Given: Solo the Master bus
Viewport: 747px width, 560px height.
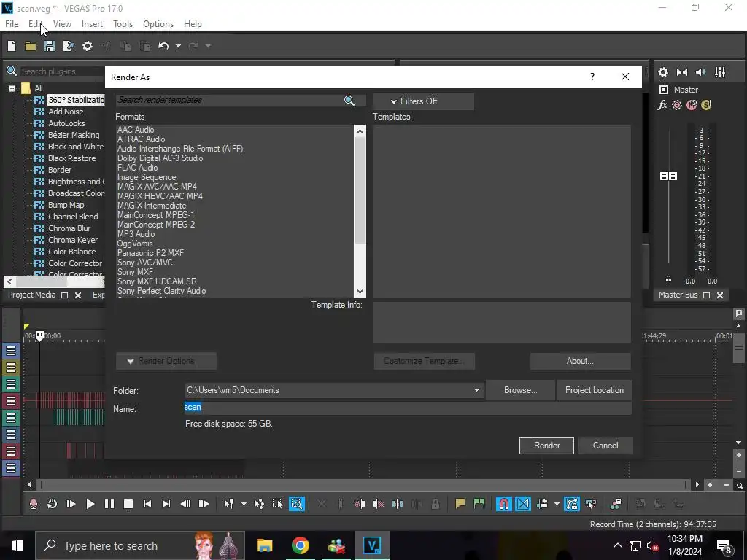Looking at the screenshot, I should pyautogui.click(x=706, y=105).
